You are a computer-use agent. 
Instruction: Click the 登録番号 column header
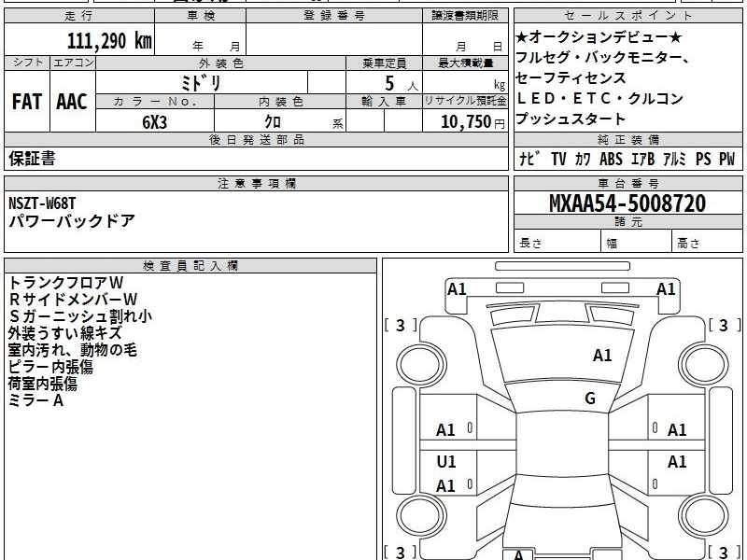(334, 16)
